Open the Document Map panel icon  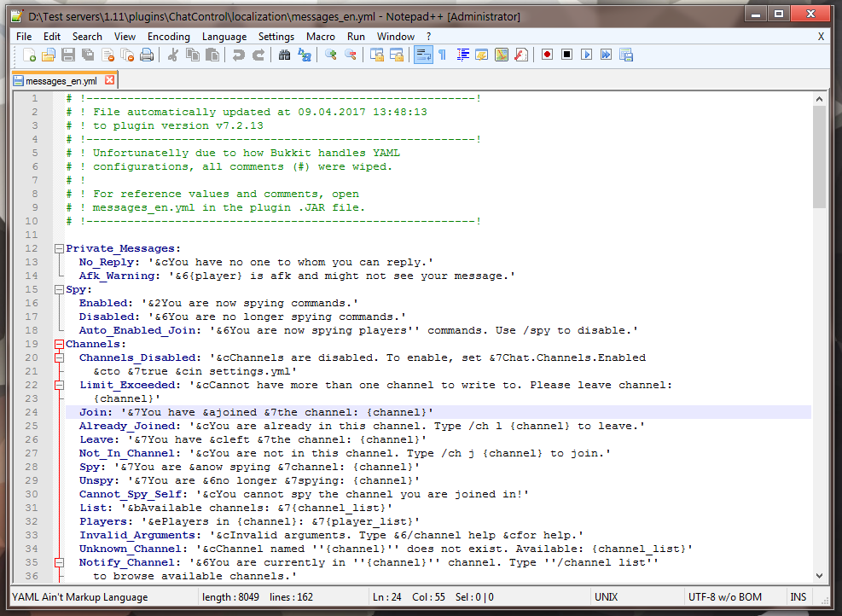coord(502,55)
